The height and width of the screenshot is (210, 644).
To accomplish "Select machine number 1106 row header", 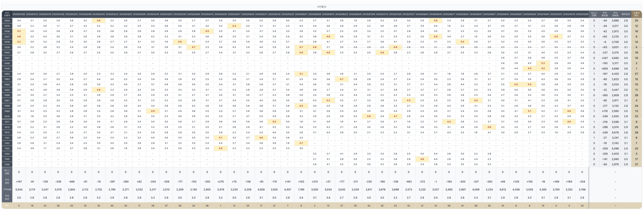I will tap(7, 164).
